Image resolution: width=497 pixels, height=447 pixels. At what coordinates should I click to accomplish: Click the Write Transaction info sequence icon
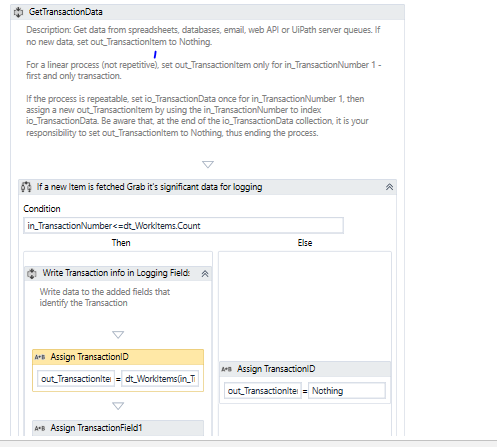click(x=32, y=273)
